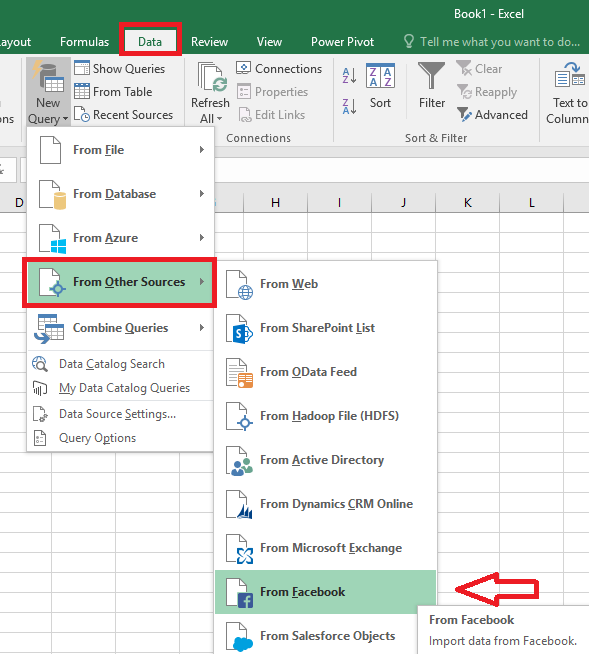Image resolution: width=589 pixels, height=654 pixels.
Task: Click the From Database cylinder icon
Action: 52,194
